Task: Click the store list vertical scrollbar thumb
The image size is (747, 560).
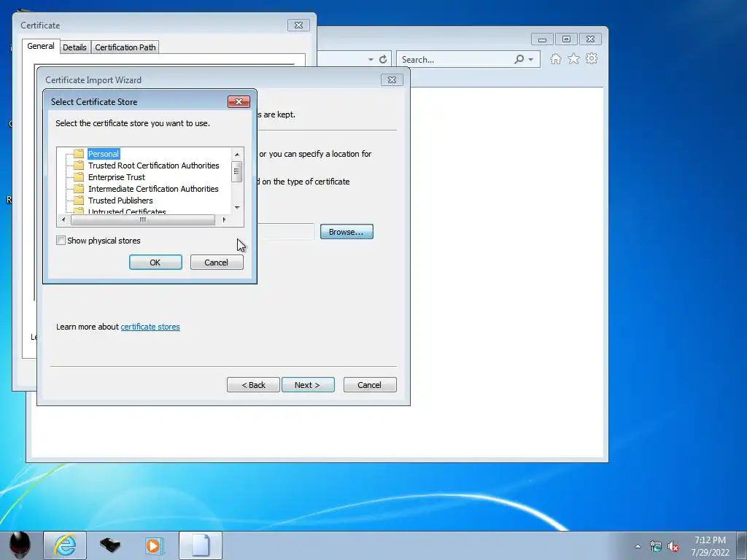Action: coord(237,171)
